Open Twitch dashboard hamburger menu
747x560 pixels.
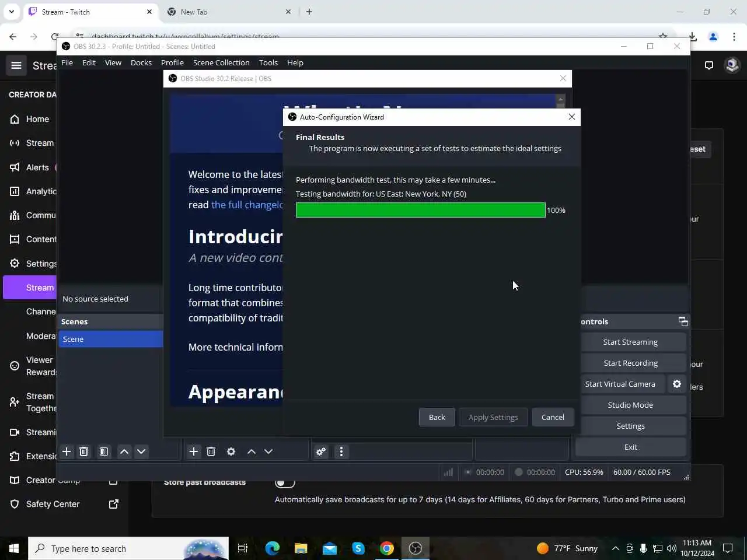pos(16,65)
